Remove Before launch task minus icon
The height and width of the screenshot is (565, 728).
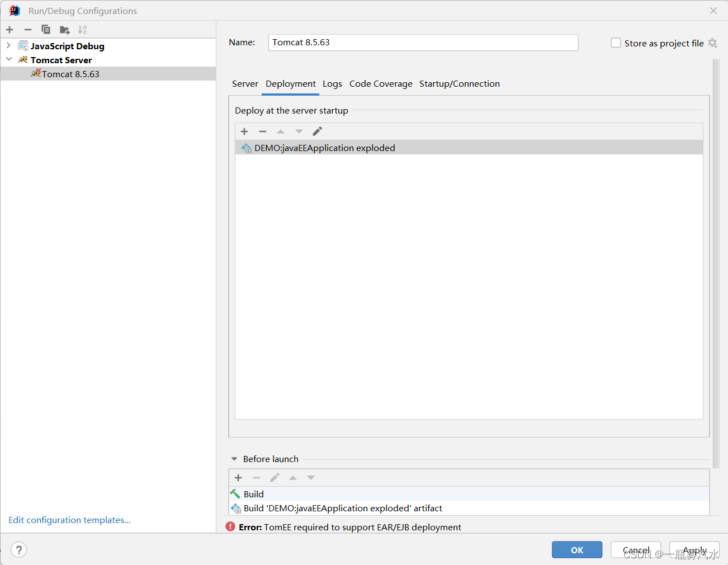coord(257,478)
